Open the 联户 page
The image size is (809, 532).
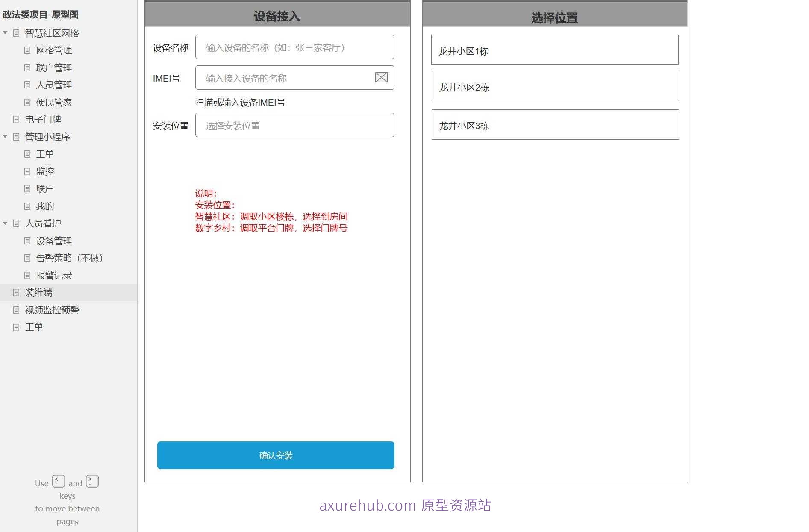pyautogui.click(x=45, y=189)
